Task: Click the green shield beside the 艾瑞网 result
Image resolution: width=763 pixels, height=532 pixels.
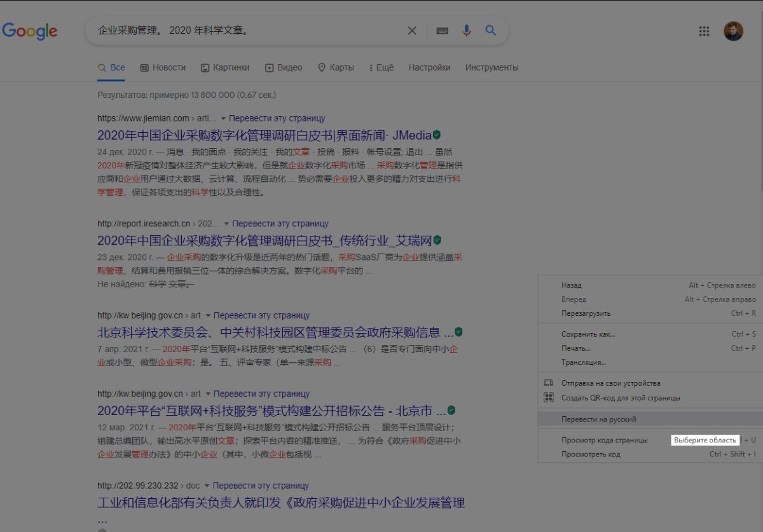Action: (437, 240)
